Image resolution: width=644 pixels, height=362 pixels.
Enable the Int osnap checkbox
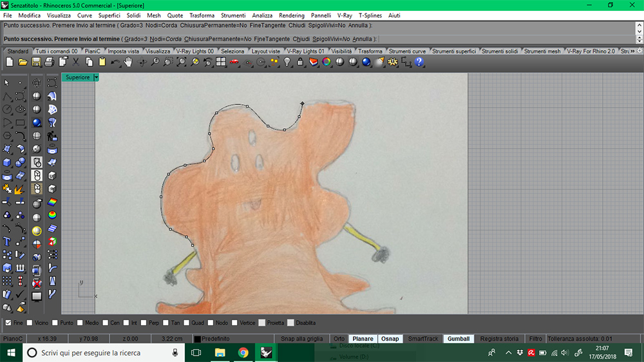click(126, 323)
